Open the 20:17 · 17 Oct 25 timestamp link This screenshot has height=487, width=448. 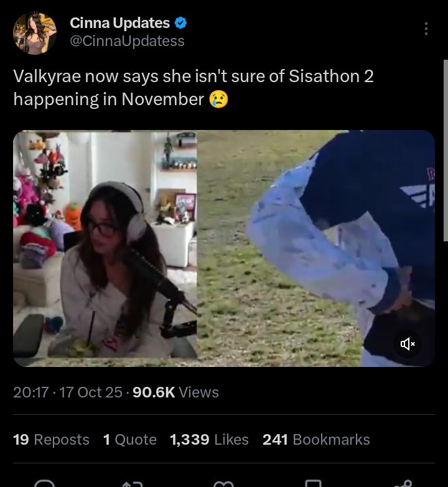[x=68, y=392]
